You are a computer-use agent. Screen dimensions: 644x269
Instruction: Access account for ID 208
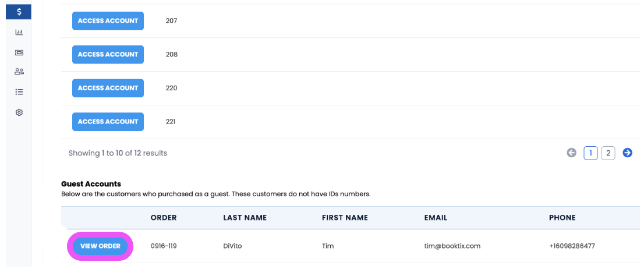coord(108,55)
